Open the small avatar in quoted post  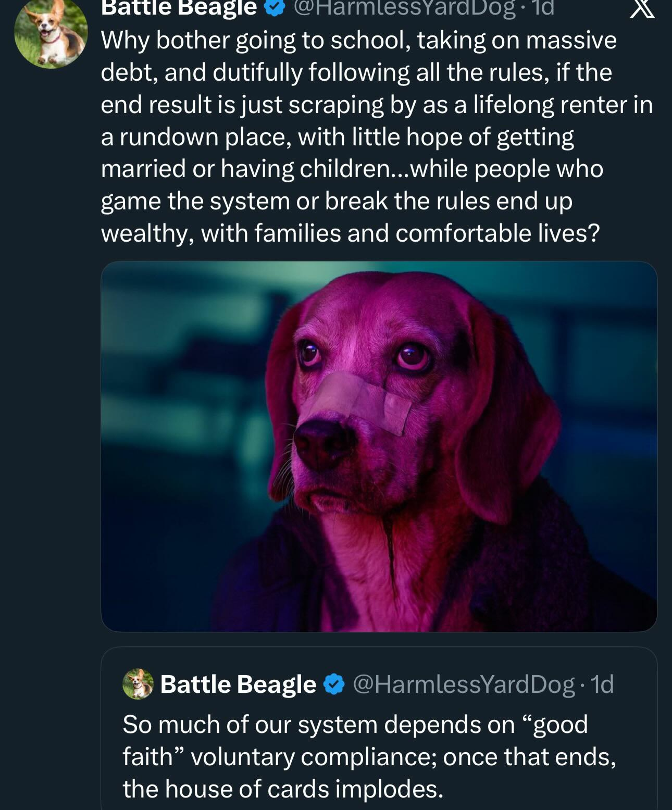pyautogui.click(x=138, y=684)
